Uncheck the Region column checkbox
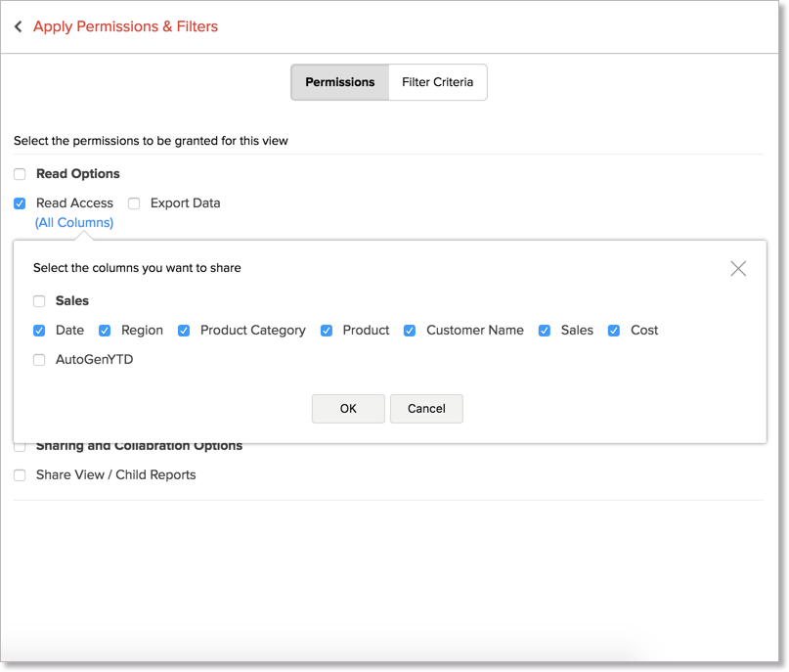 105,331
